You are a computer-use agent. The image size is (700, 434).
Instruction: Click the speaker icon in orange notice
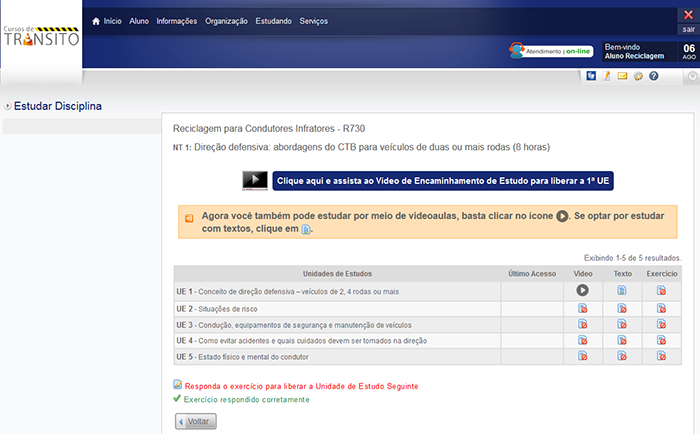(x=189, y=218)
